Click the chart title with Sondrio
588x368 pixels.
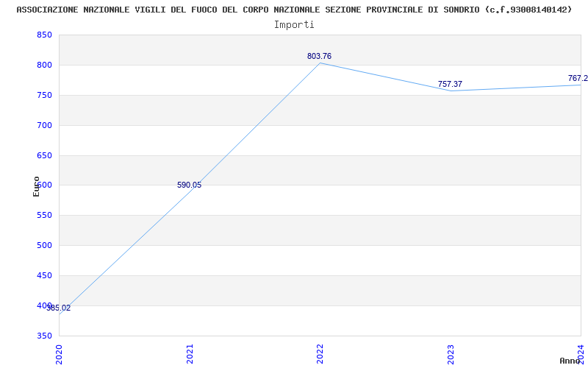(295, 10)
